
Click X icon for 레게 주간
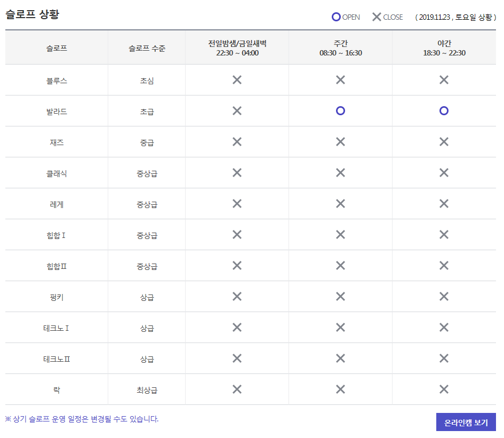coord(340,204)
